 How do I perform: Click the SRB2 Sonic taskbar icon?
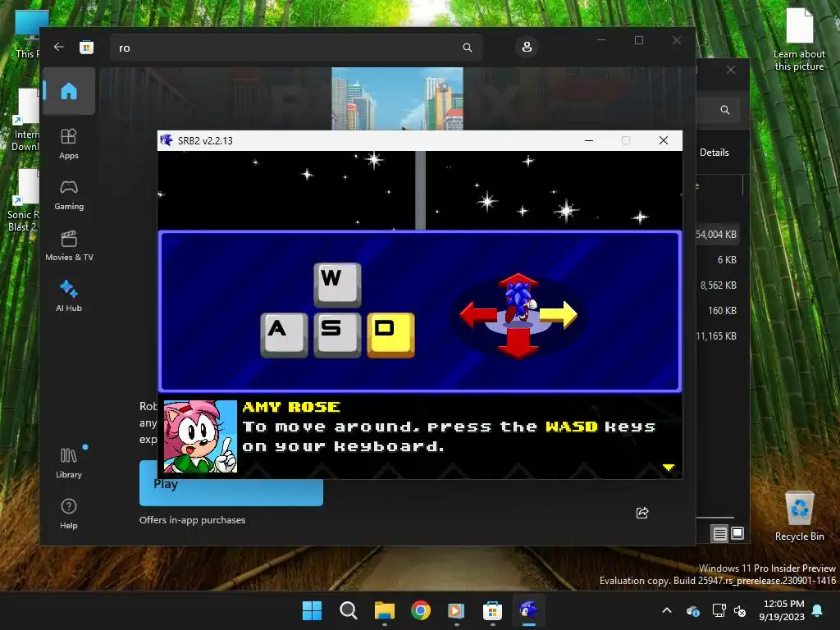click(x=529, y=610)
